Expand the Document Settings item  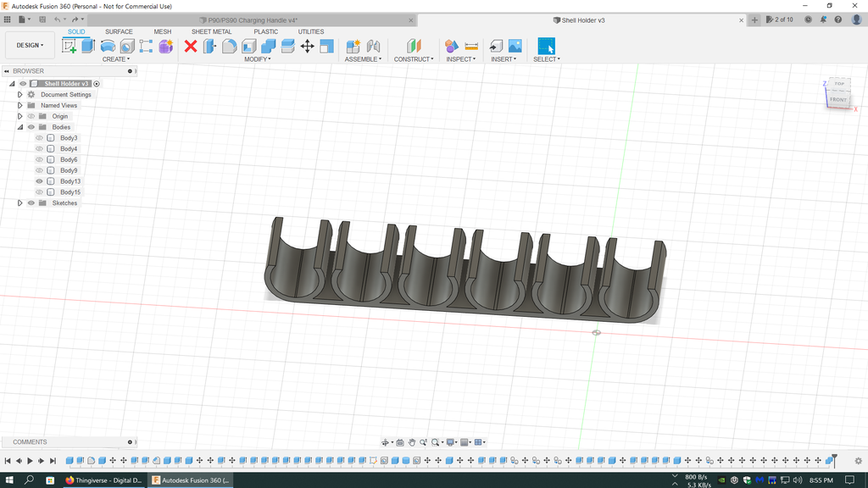coord(19,94)
